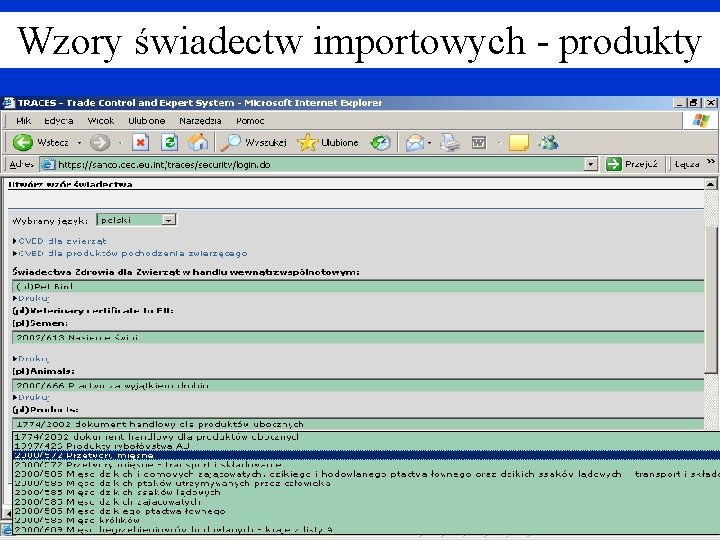The height and width of the screenshot is (540, 720).
Task: Open the 2000/666 Ptactwo dropdown field
Action: pos(358,385)
